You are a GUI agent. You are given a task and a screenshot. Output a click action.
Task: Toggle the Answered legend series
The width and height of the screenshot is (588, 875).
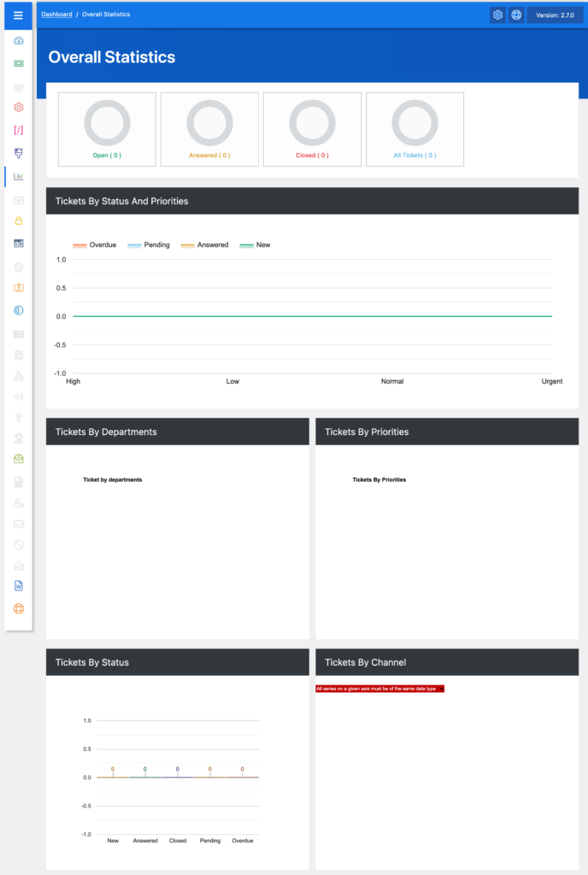click(205, 245)
